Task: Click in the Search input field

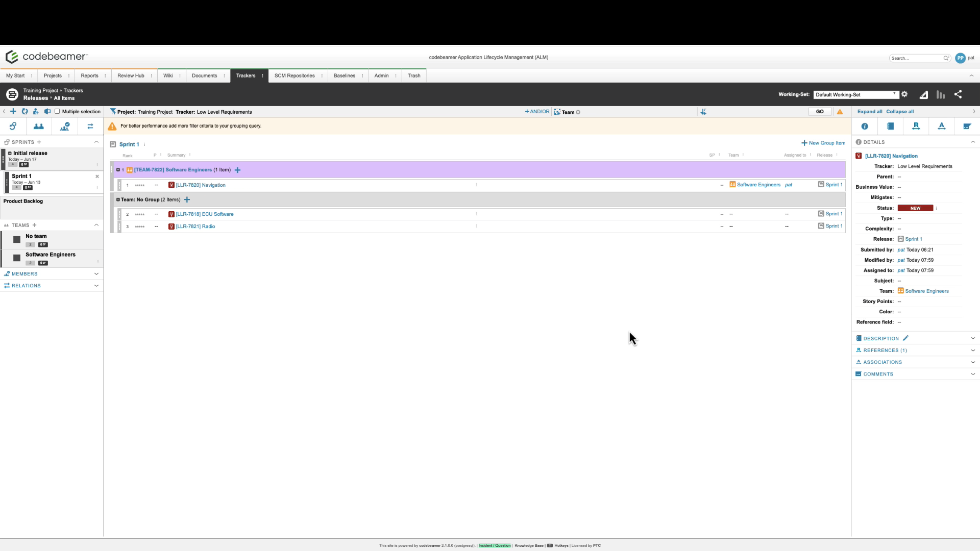Action: [916, 58]
